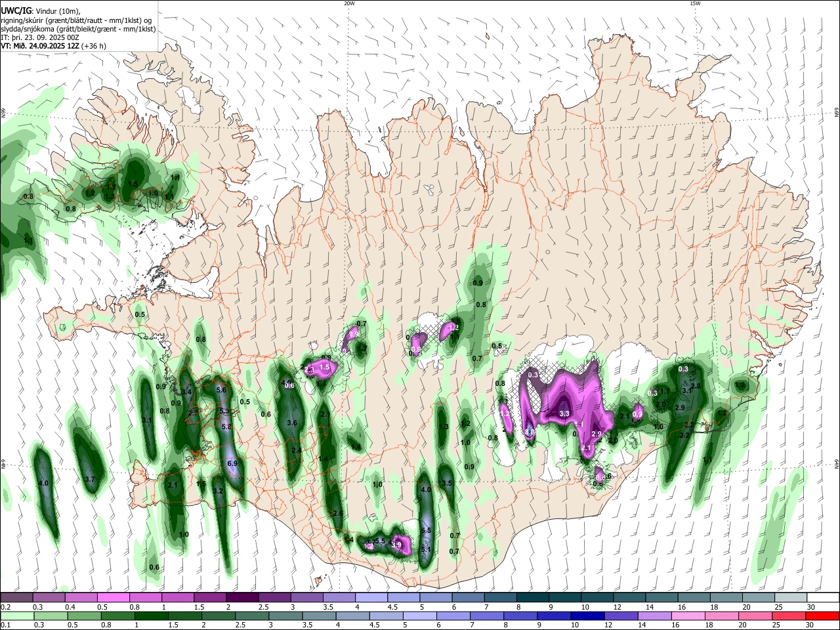
Task: Click the bright magenta 0.5 swatch in snow legend
Action: click(x=114, y=598)
